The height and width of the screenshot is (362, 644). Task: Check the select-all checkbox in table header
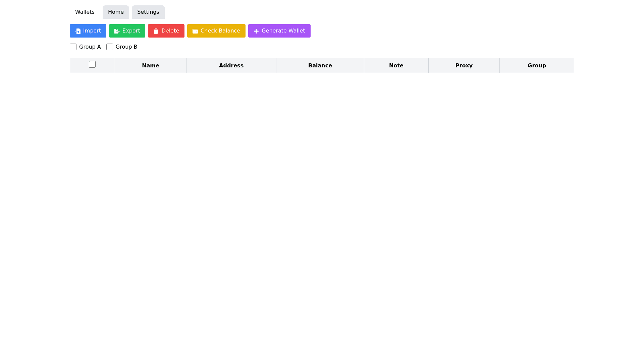[x=92, y=64]
